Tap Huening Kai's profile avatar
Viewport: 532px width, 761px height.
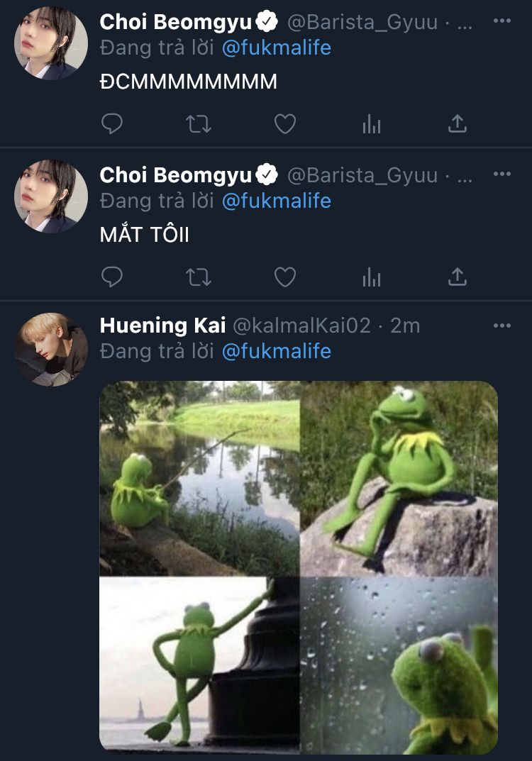tap(51, 349)
